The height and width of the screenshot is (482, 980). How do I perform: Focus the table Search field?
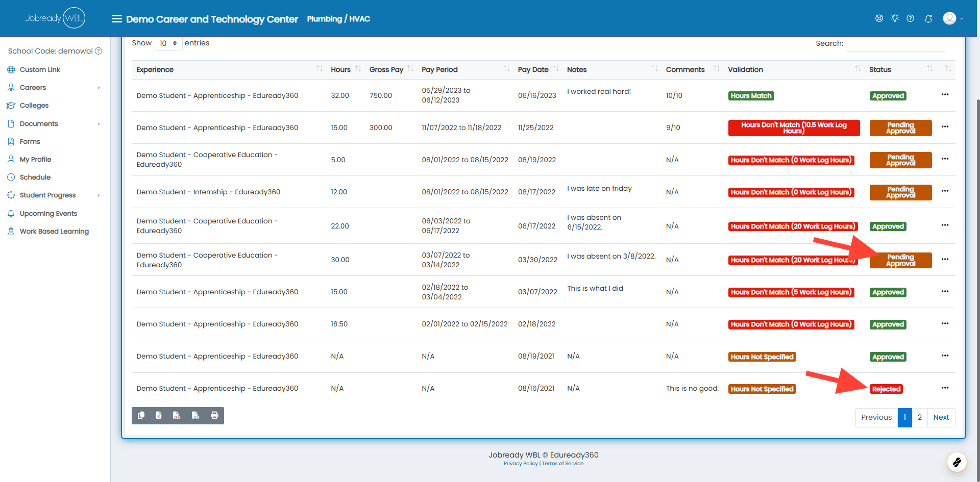pyautogui.click(x=896, y=44)
